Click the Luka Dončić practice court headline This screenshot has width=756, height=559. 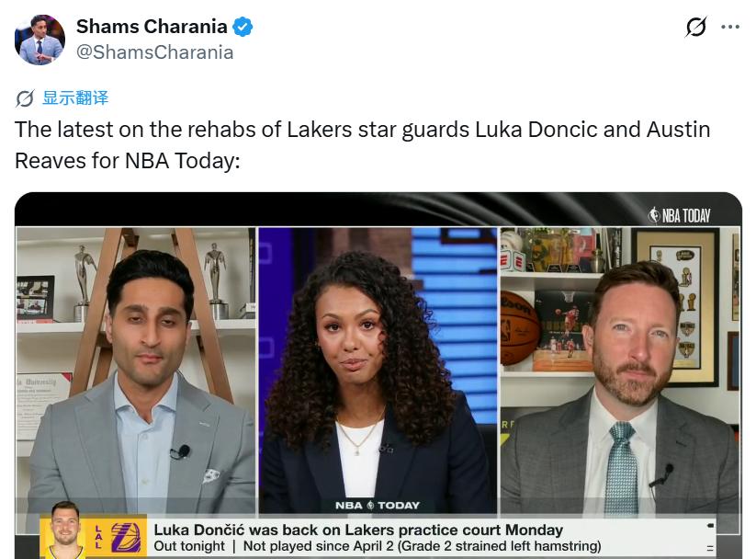tap(358, 530)
